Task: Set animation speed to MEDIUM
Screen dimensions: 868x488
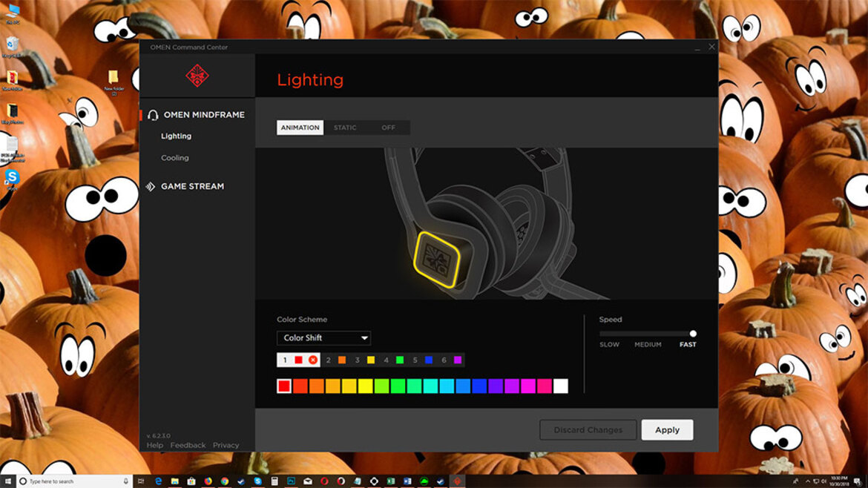Action: pos(648,345)
